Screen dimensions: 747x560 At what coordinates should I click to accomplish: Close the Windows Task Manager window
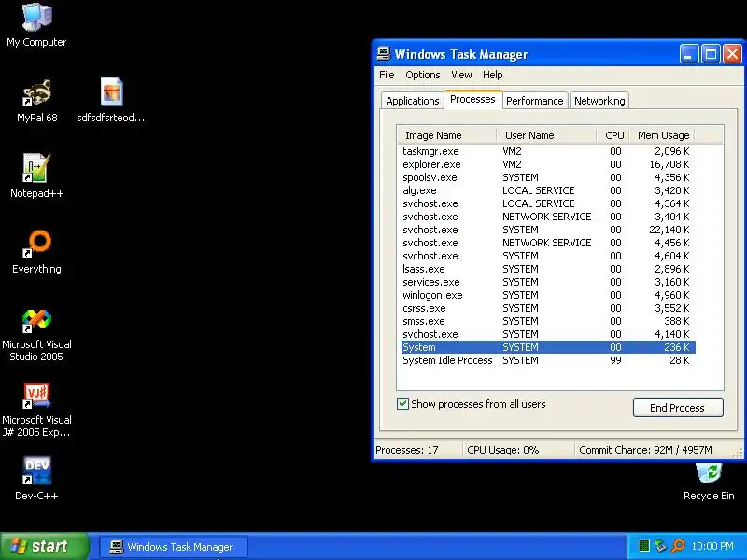[732, 54]
